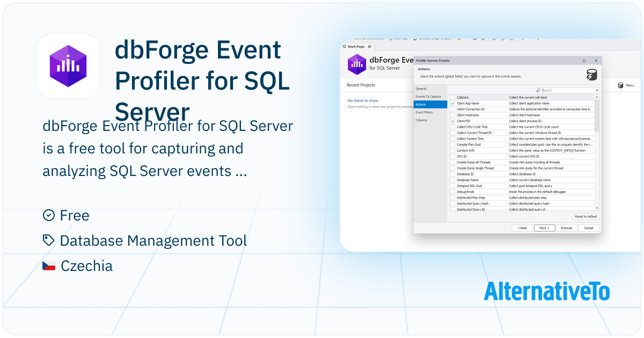Select the Create Dump All Threads row
The height and width of the screenshot is (338, 644).
522,162
